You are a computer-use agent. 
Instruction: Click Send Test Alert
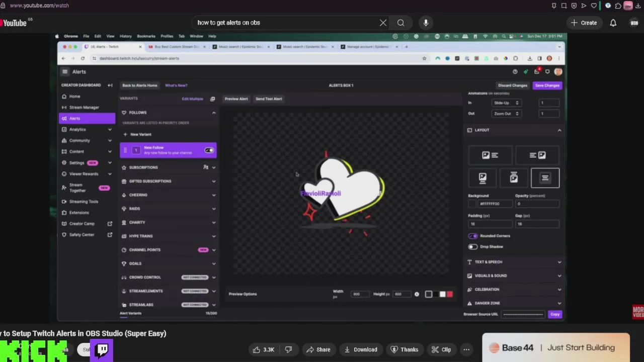[269, 99]
